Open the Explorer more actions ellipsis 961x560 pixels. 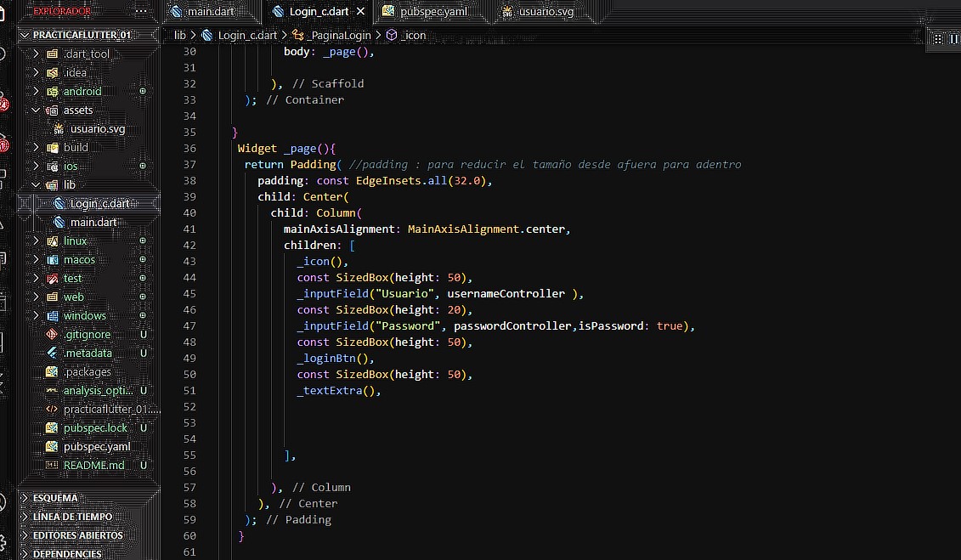pos(141,11)
